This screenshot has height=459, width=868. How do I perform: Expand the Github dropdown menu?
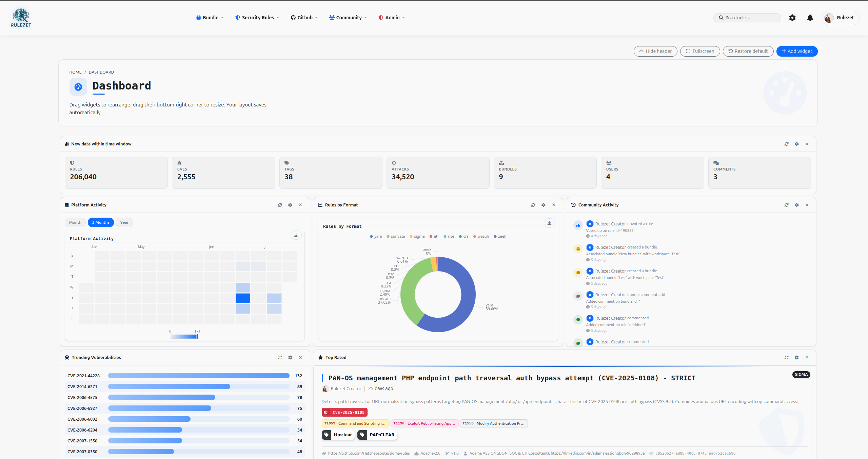(304, 18)
